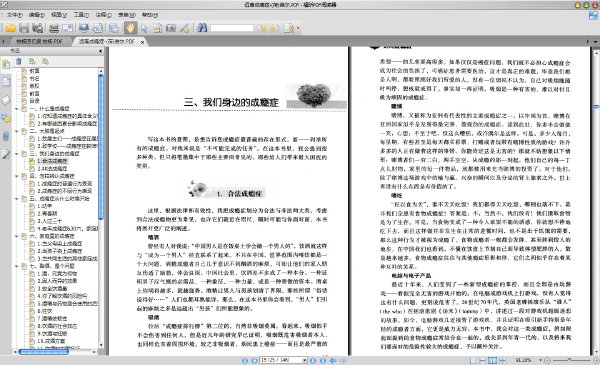The image size is (600, 365).
Task: Go to last page button in status bar
Action: click(323, 360)
